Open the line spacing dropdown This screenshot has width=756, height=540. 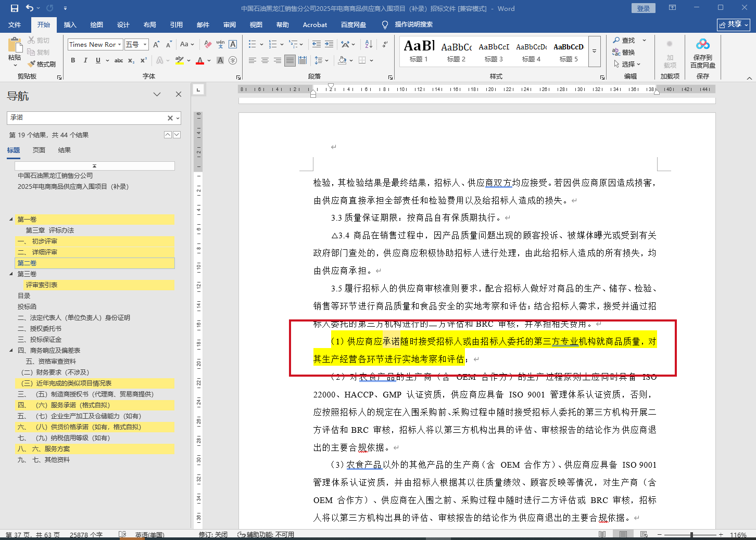tap(322, 60)
